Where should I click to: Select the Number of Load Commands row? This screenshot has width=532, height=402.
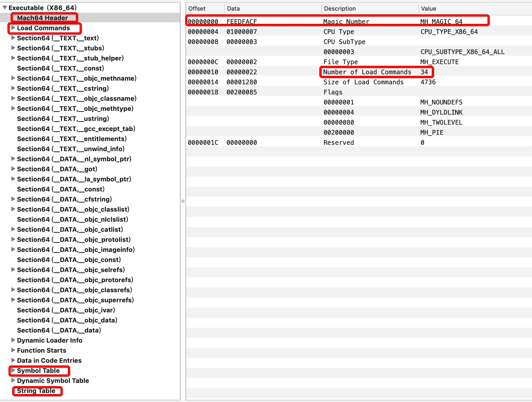click(x=367, y=72)
